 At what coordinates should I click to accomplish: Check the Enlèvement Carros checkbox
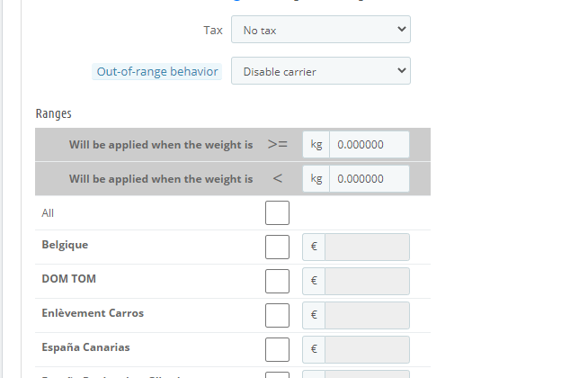coord(277,315)
